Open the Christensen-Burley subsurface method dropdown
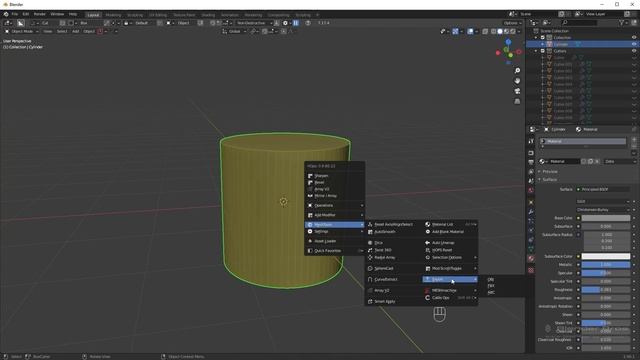640x360 pixels. (x=603, y=210)
